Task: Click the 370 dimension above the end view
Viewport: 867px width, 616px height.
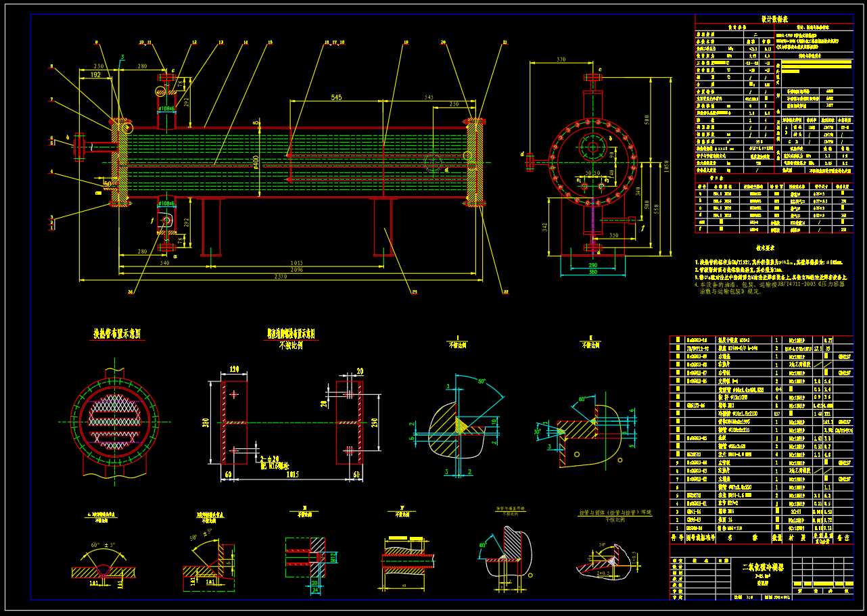Action: tap(561, 60)
